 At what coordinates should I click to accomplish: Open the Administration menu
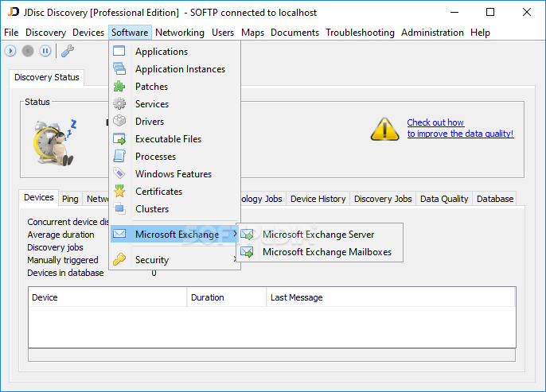(x=432, y=33)
